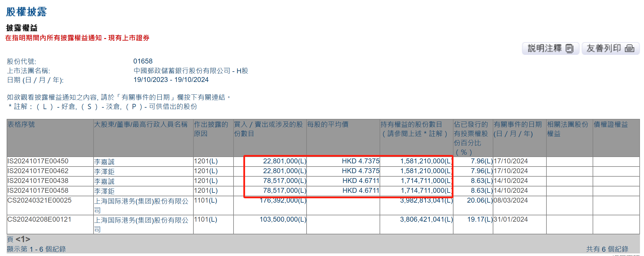
Task: Select form serial IS20241017E00462
Action: 38,171
